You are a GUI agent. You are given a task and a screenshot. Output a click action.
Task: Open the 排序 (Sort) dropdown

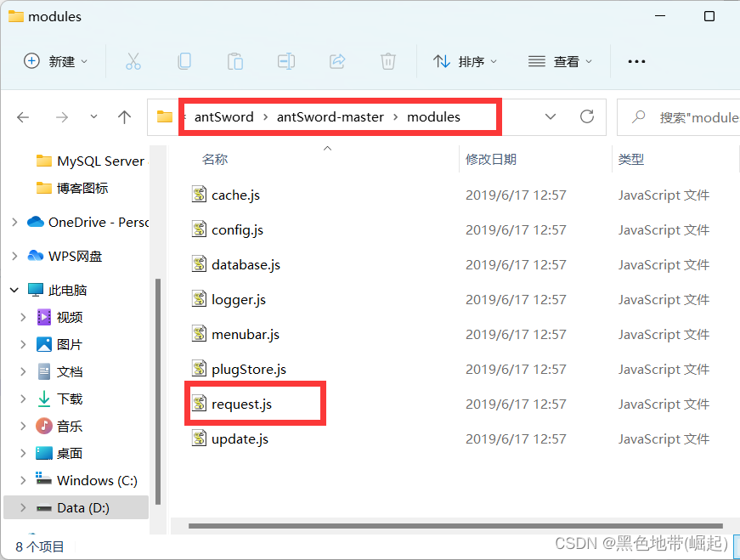click(465, 61)
